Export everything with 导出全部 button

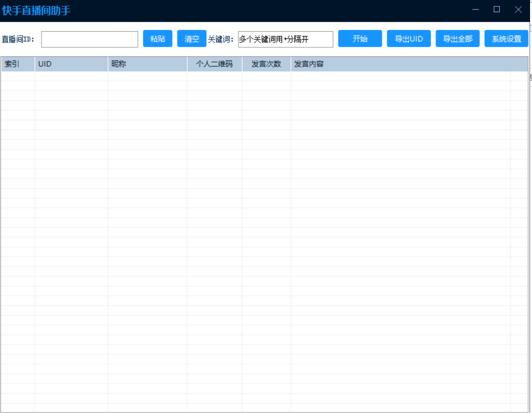(458, 39)
